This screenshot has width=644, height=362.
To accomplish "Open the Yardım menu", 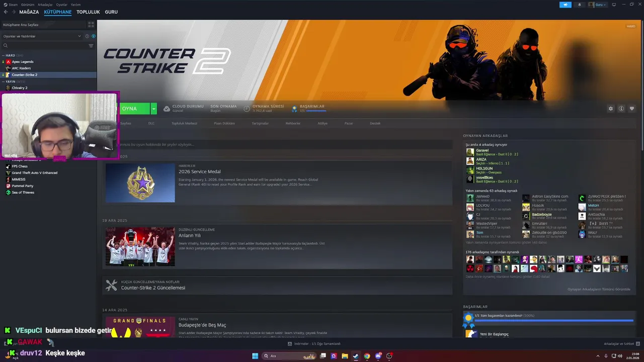I will point(75,5).
